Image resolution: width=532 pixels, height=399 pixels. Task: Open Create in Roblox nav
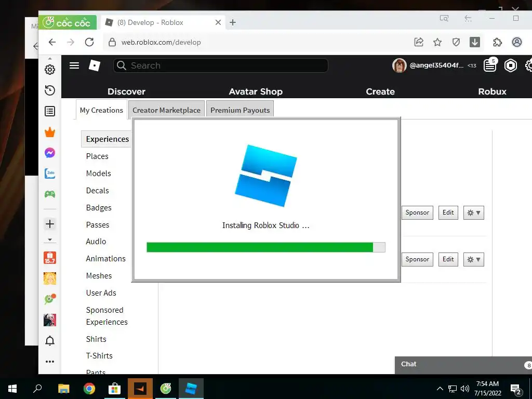(x=380, y=91)
